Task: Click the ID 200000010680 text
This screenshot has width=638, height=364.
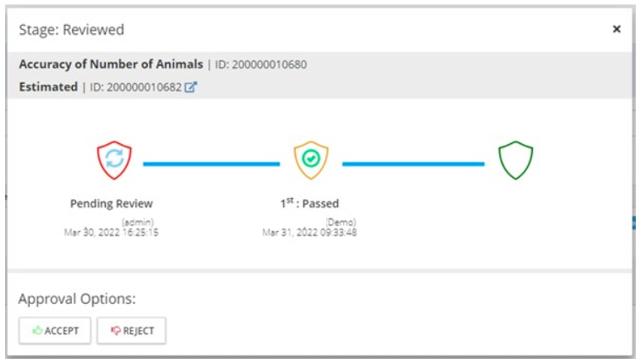Action: [x=260, y=65]
